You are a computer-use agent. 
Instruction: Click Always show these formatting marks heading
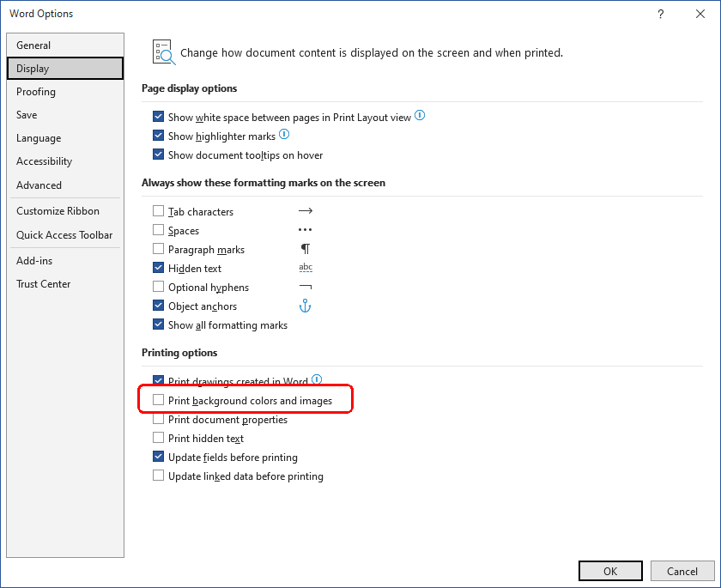(263, 183)
